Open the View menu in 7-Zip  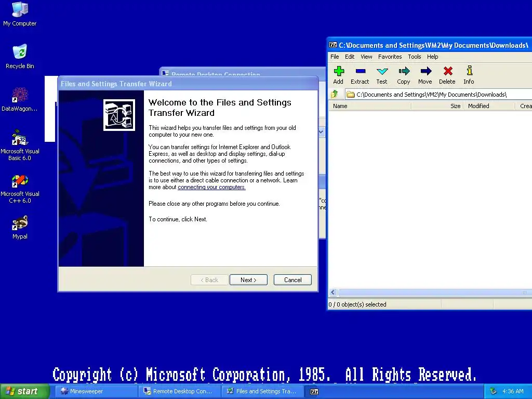coord(366,57)
